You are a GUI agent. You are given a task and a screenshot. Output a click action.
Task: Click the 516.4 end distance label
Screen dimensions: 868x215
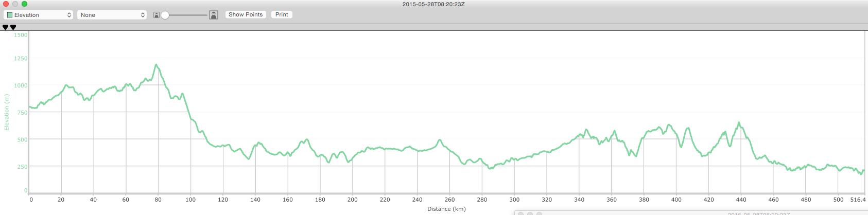[x=858, y=200]
